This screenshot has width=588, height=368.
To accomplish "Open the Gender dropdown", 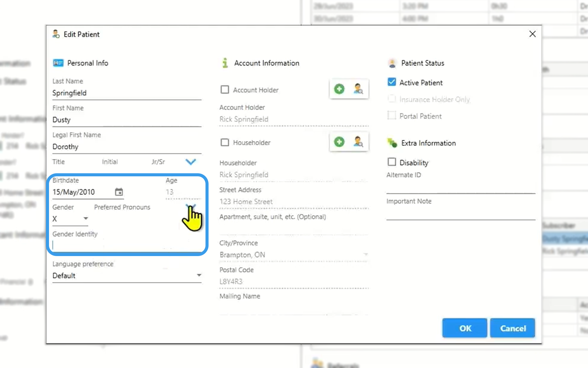I will coord(85,219).
